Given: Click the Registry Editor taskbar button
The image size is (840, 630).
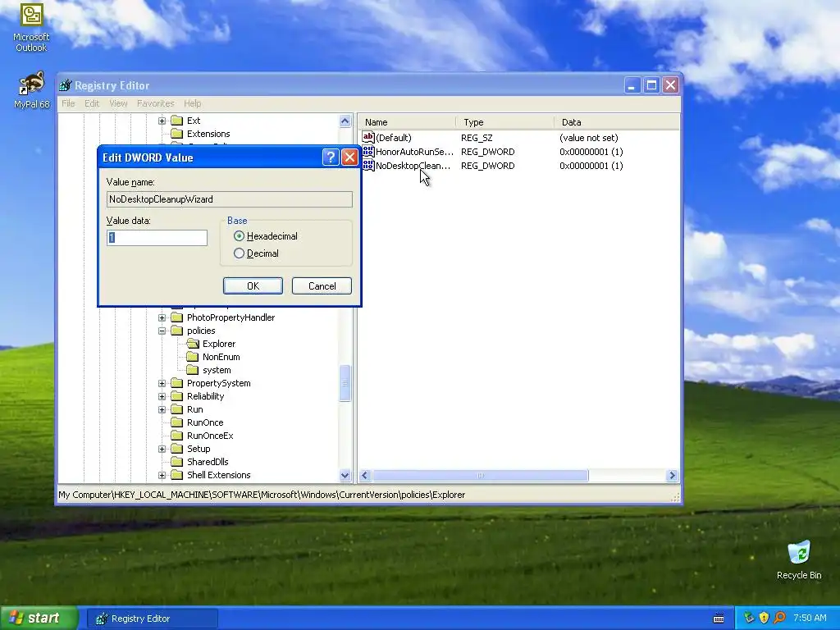Looking at the screenshot, I should 152,619.
